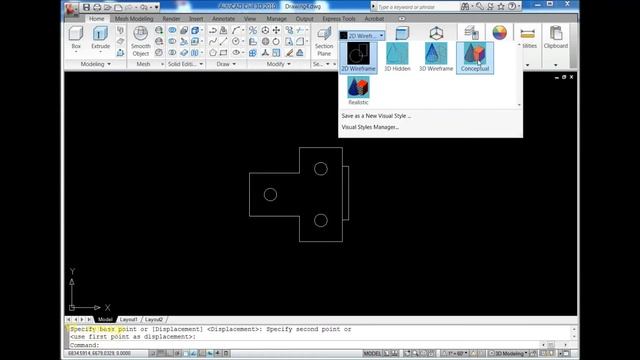The image size is (640, 360).
Task: Choose the Conceptual visual style
Action: coord(475,57)
